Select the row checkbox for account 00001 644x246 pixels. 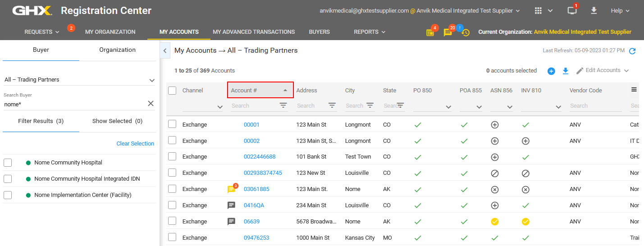click(172, 124)
